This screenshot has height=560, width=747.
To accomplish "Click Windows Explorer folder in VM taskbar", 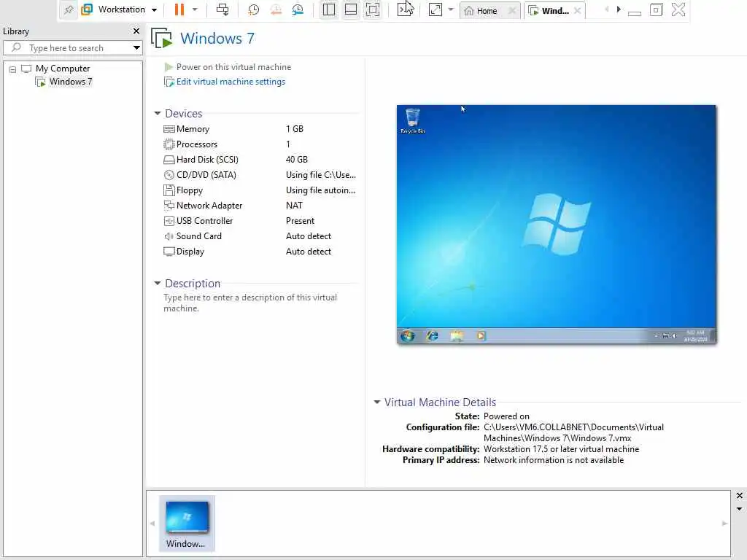I will [x=457, y=336].
